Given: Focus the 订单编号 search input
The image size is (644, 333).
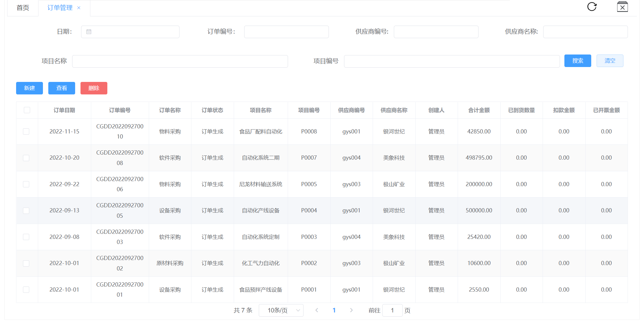Looking at the screenshot, I should point(286,32).
